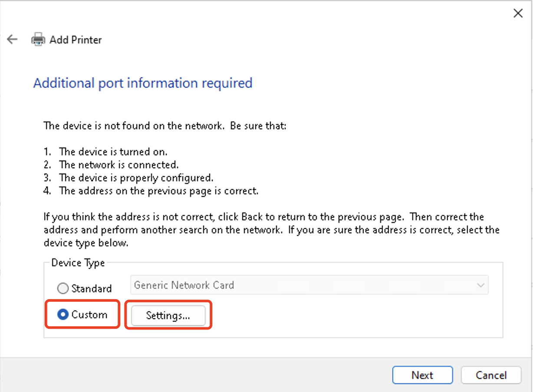
Task: Click the printer icon beside Add Printer
Action: pos(38,39)
